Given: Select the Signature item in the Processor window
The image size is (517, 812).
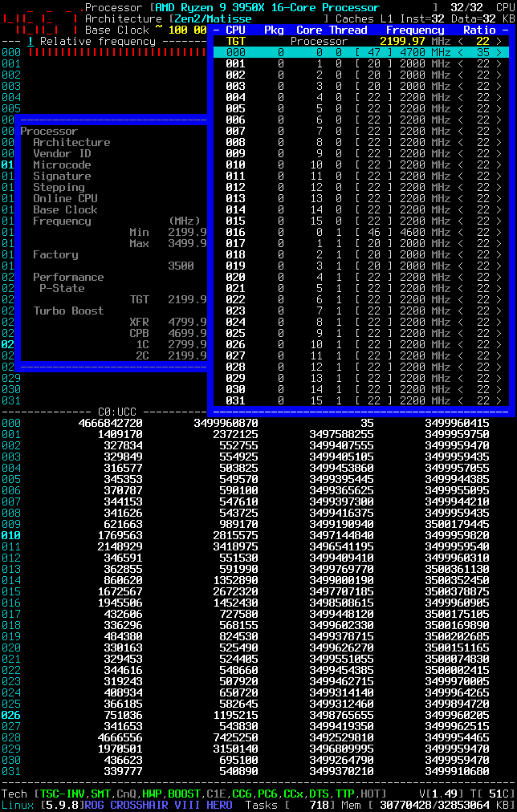Looking at the screenshot, I should click(x=62, y=176).
